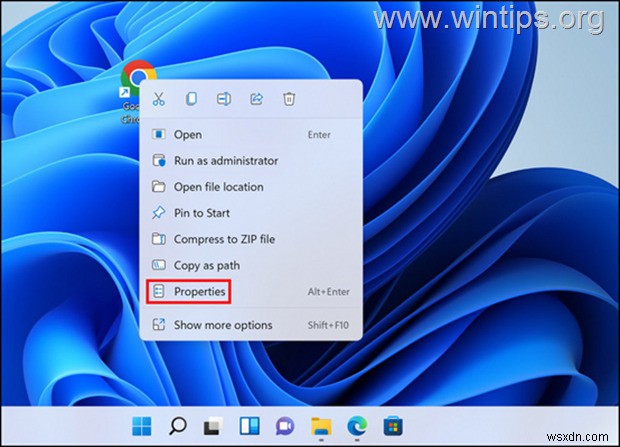The image size is (620, 447).
Task: Launch Teams Chat from taskbar
Action: (x=285, y=426)
